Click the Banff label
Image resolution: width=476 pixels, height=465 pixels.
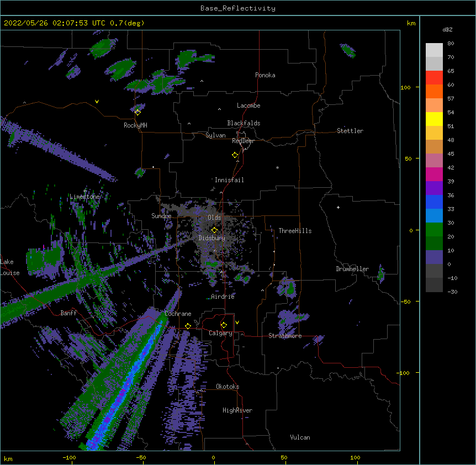[68, 313]
